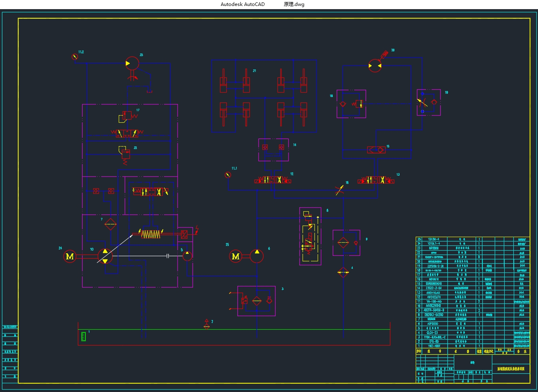Click the air breather symbol numbered 2

coord(206,324)
